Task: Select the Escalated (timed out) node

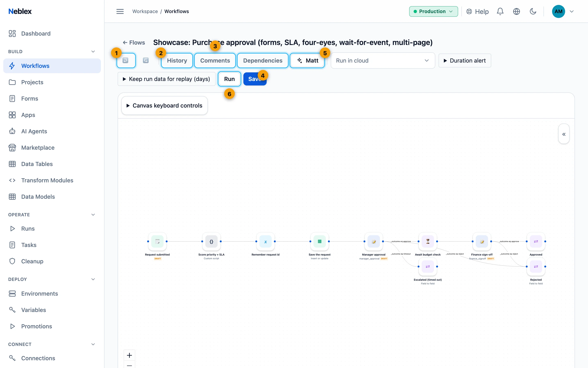Action: [428, 267]
